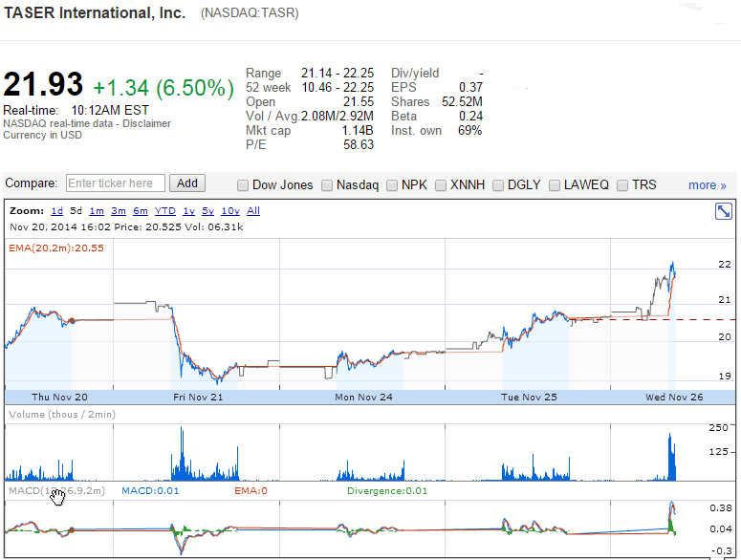
Task: Click the TASER International, Inc. title
Action: [x=95, y=13]
